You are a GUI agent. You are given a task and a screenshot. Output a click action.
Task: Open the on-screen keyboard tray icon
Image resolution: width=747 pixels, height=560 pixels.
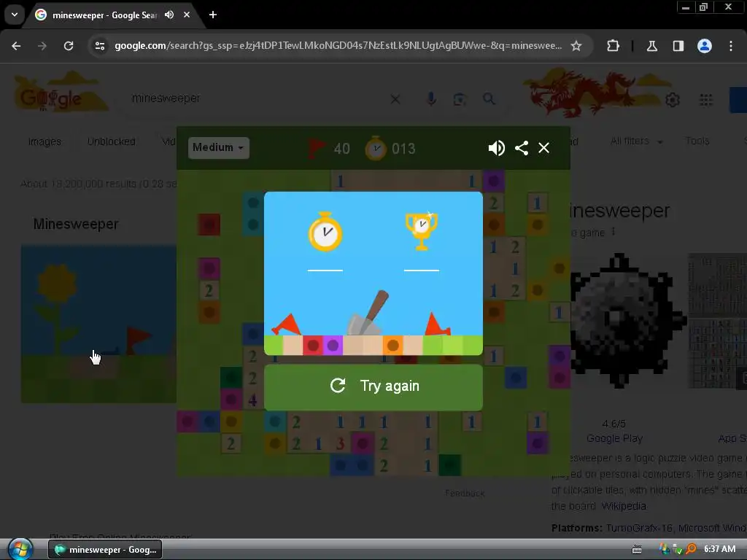click(x=636, y=550)
